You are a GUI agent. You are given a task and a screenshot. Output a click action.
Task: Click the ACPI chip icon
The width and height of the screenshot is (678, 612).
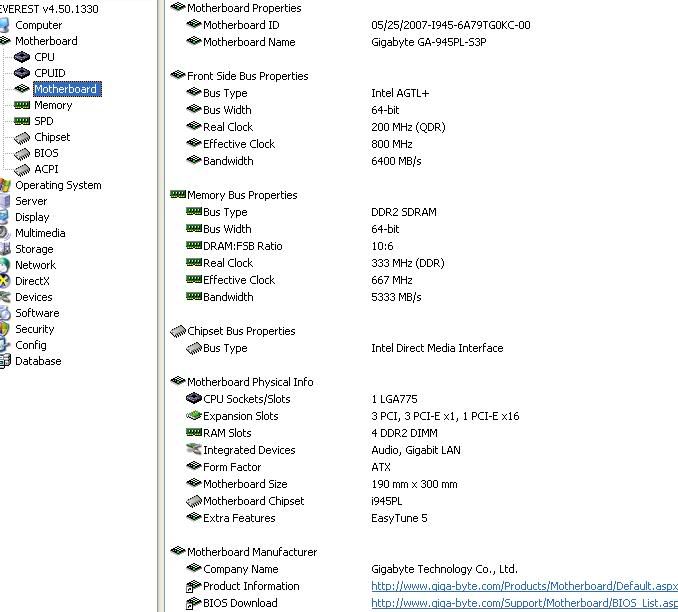[22, 170]
